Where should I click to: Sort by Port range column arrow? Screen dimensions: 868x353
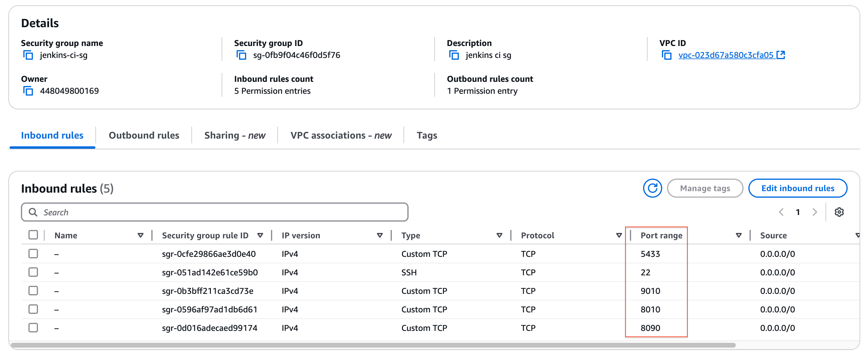[x=738, y=235]
